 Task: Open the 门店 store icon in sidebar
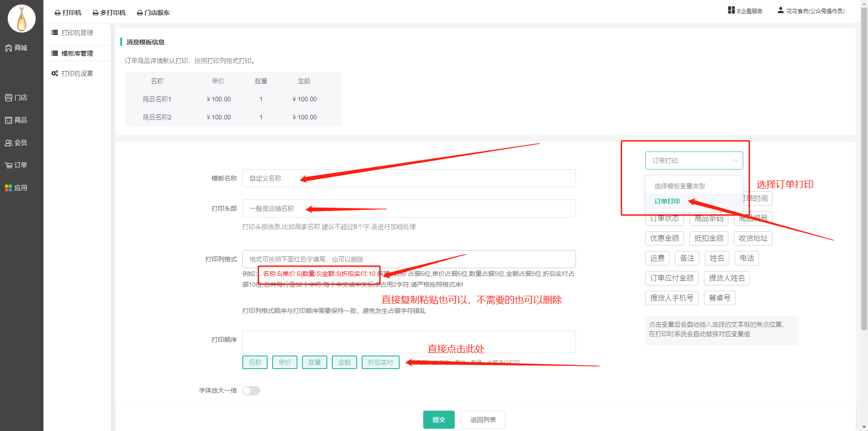click(9, 98)
